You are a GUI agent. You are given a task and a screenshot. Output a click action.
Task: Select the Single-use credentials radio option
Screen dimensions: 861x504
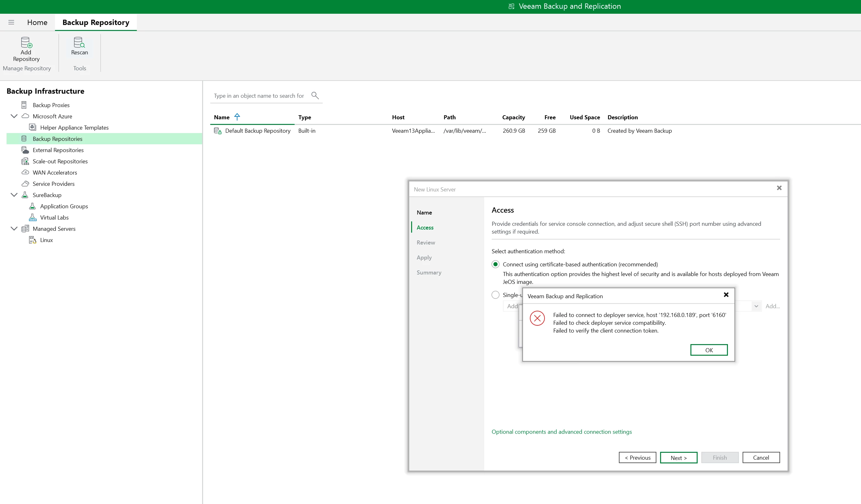coord(495,295)
